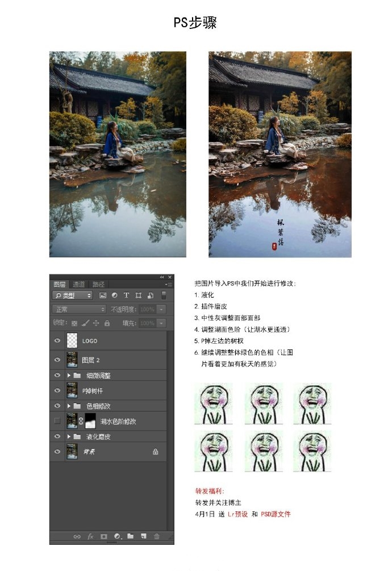The width and height of the screenshot is (392, 571).
Task: Select the 图层 2 layer thumbnail
Action: pos(72,360)
